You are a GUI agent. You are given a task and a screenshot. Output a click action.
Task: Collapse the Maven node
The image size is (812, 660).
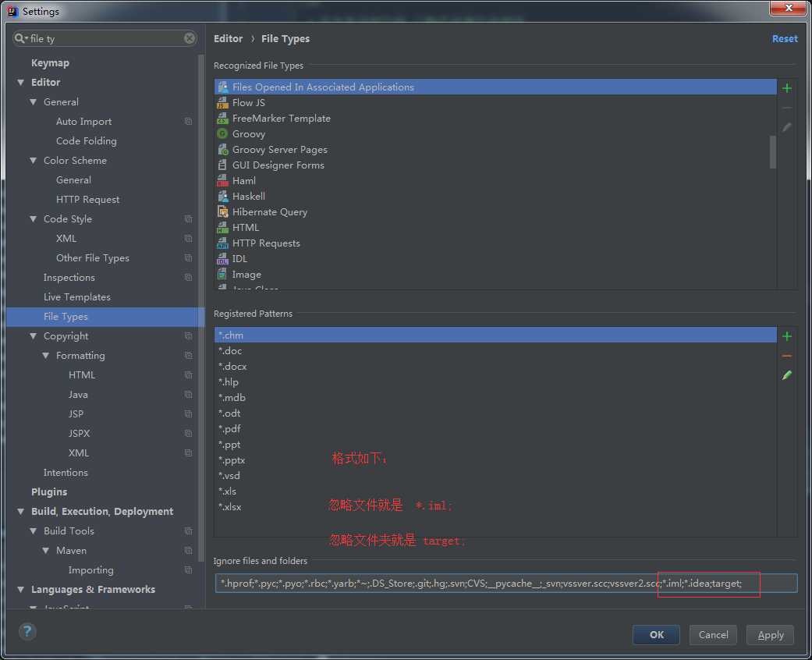[x=45, y=550]
